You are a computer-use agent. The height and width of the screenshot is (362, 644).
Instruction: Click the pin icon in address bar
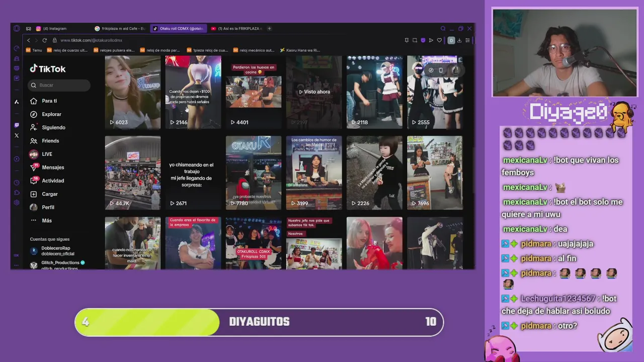[407, 40]
